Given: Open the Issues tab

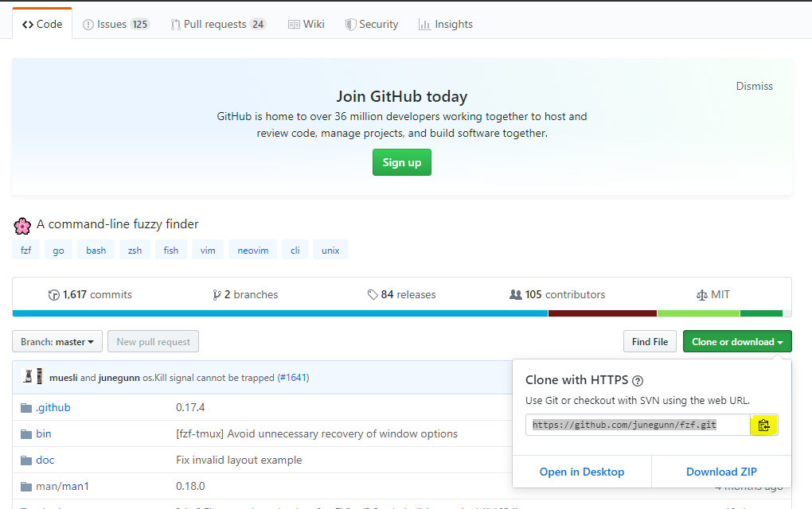Looking at the screenshot, I should 116,25.
